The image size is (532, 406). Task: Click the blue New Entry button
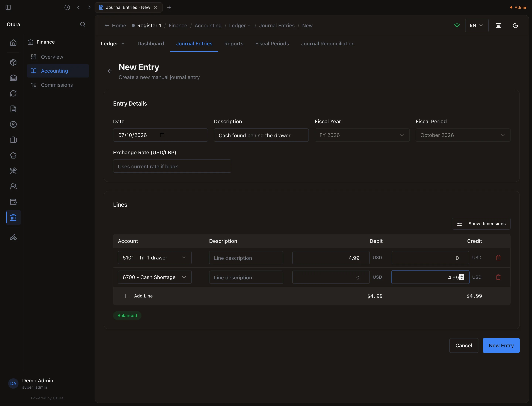[501, 345]
